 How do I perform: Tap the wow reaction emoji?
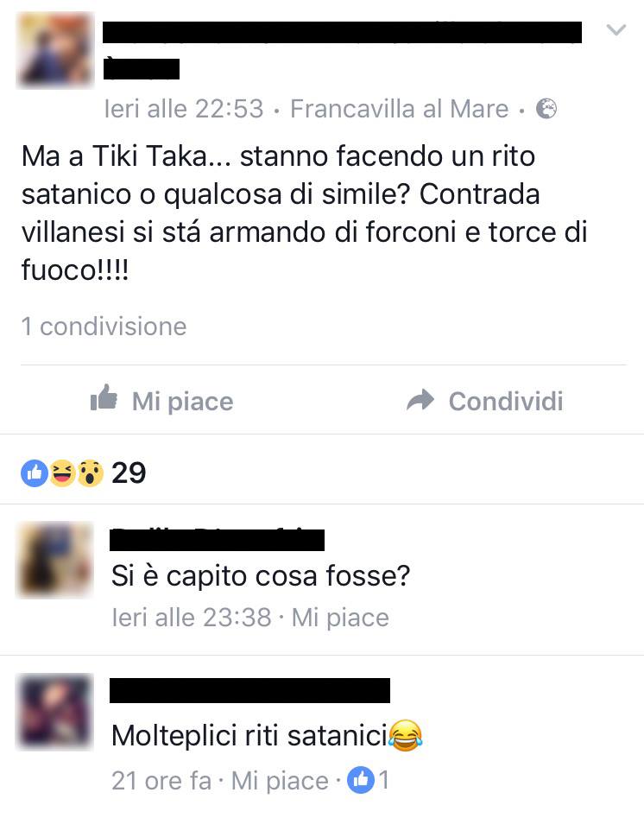(x=91, y=473)
